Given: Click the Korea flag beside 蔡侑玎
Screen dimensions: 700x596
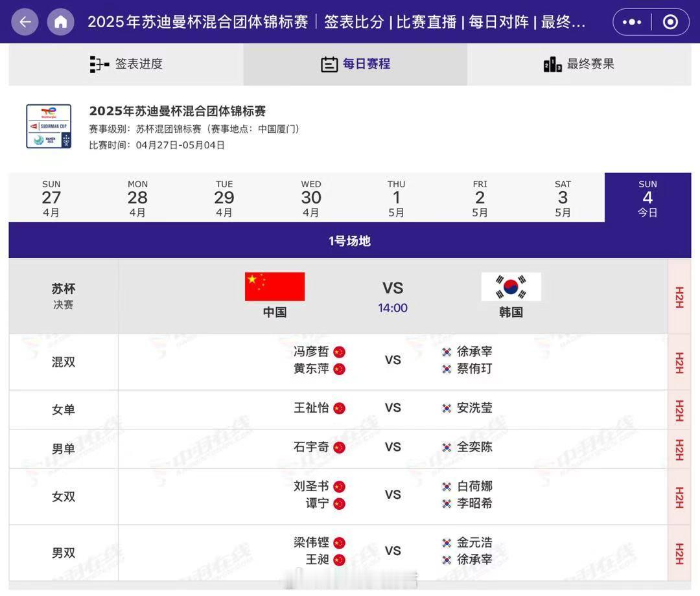Looking at the screenshot, I should [x=447, y=369].
